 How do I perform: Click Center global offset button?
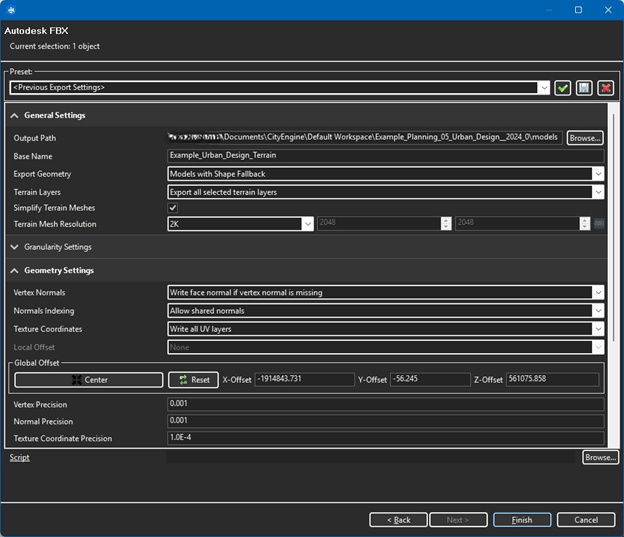click(x=89, y=380)
